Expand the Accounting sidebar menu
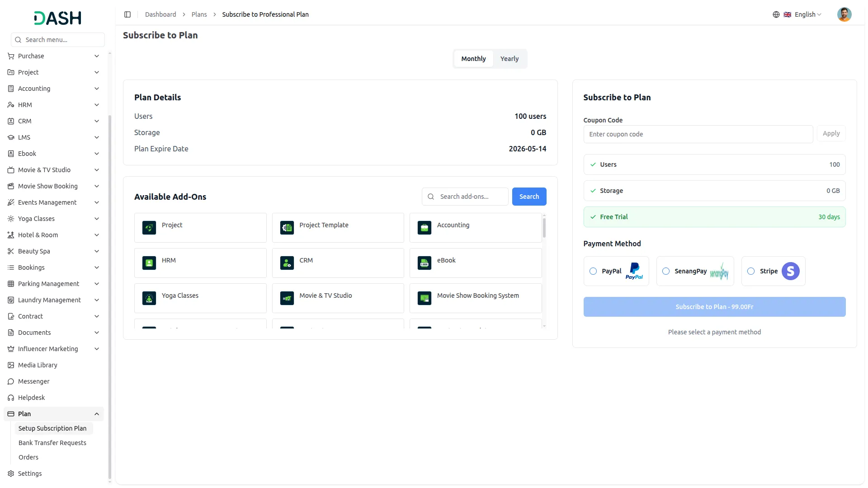The width and height of the screenshot is (868, 488). 53,89
